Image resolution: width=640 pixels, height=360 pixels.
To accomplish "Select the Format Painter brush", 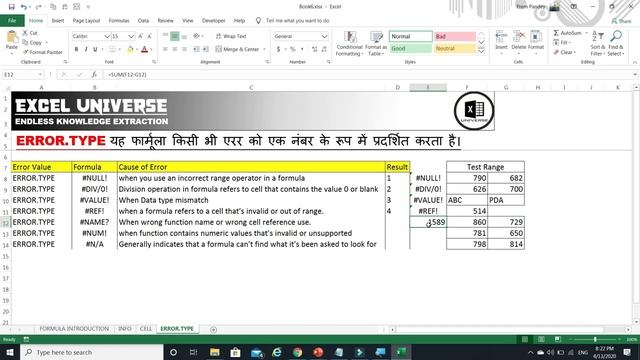I will coord(43,52).
